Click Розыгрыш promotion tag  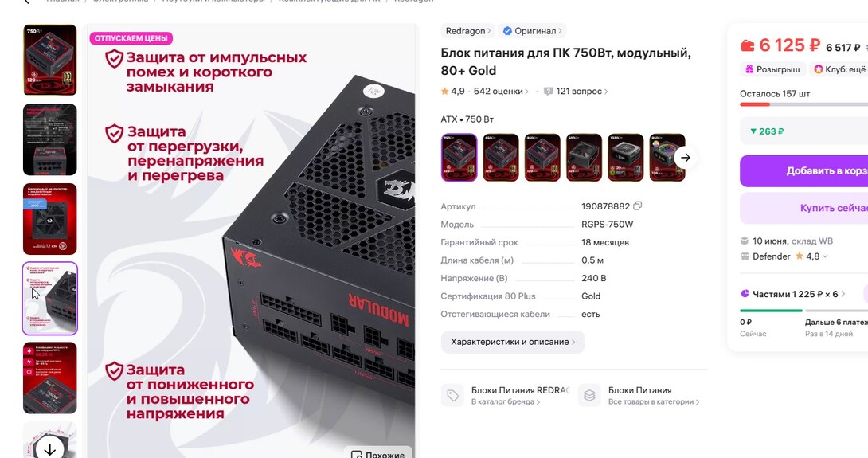click(772, 69)
